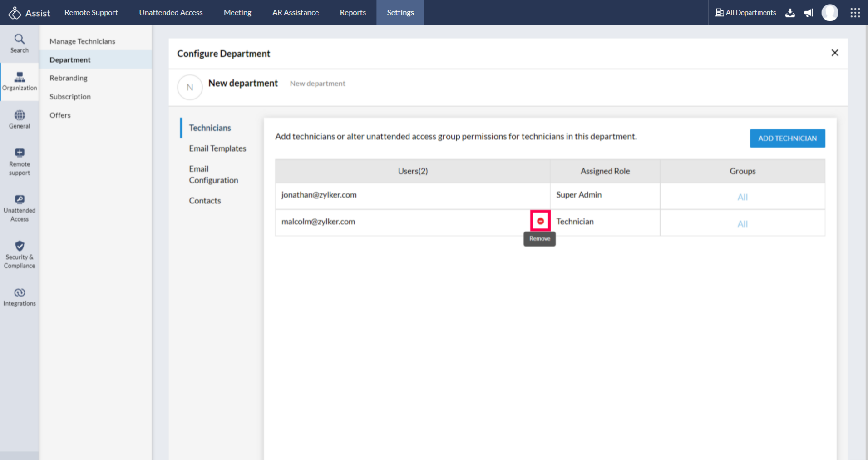868x460 pixels.
Task: Remove malcolm@zylker.com with red minus icon
Action: (x=540, y=221)
